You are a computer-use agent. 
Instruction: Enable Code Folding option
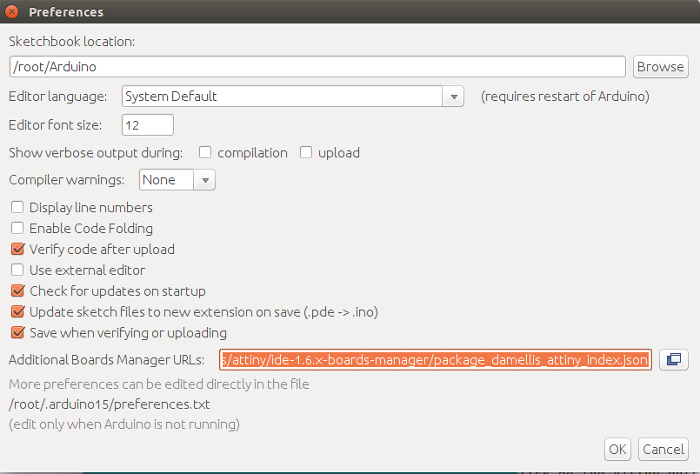point(17,228)
